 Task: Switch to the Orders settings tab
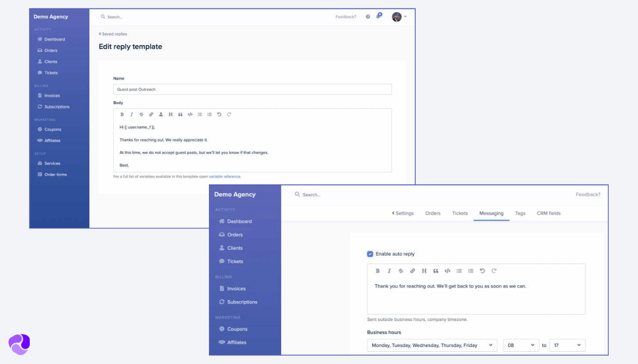[x=433, y=214]
